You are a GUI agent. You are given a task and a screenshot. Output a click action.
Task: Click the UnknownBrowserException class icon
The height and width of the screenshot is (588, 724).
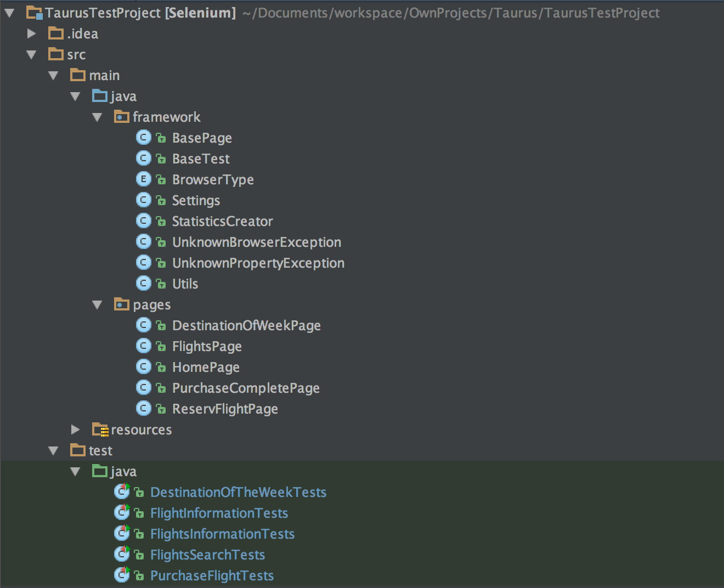click(x=143, y=242)
